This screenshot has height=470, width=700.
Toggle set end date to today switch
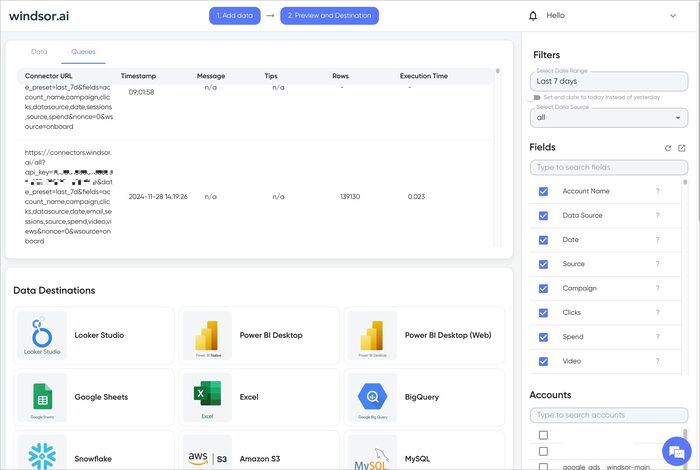[x=536, y=97]
